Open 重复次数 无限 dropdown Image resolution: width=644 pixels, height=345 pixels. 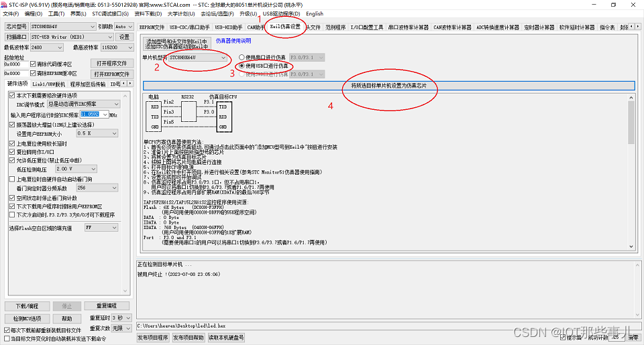(121, 328)
